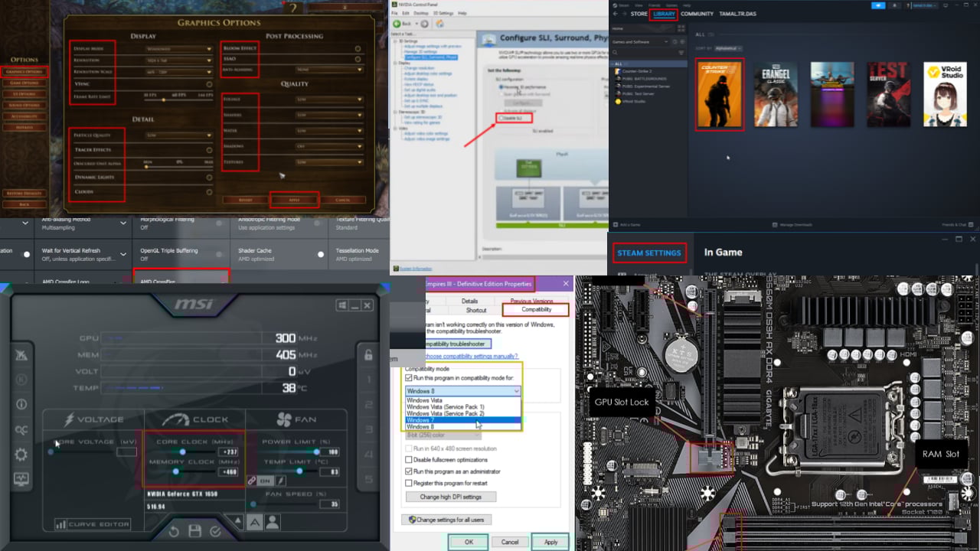The height and width of the screenshot is (551, 980).
Task: Open the Display Mode dropdown
Action: tap(178, 49)
